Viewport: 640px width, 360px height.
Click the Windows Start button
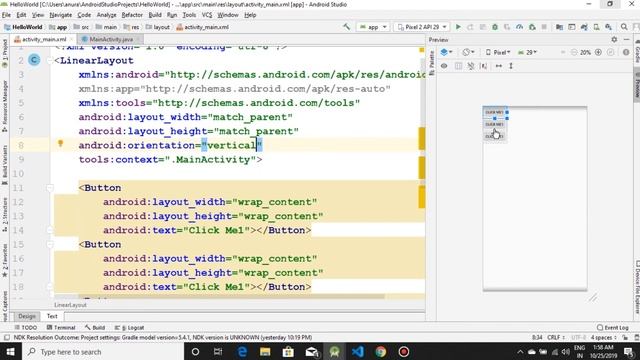[x=10, y=351]
